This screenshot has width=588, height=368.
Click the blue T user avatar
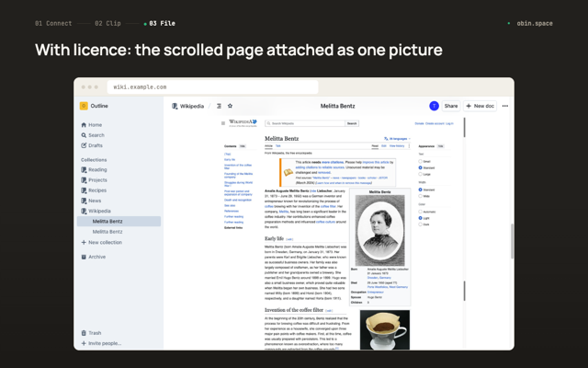(x=434, y=106)
